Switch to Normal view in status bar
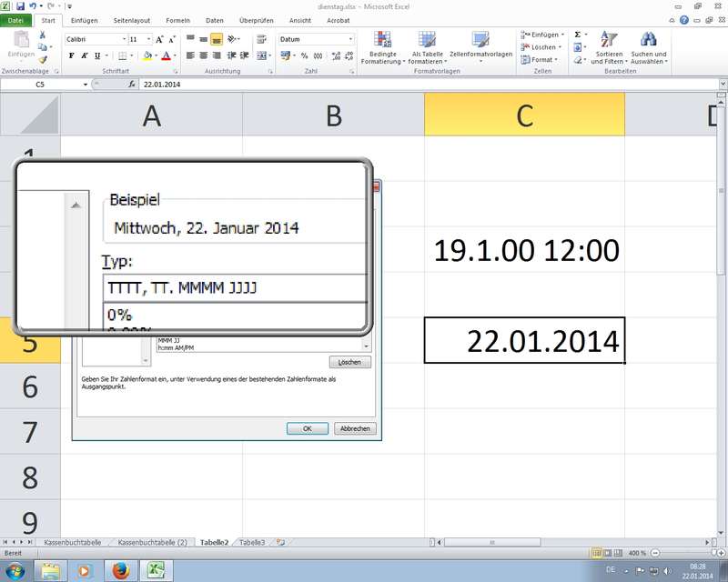The height and width of the screenshot is (582, 728). coord(596,553)
